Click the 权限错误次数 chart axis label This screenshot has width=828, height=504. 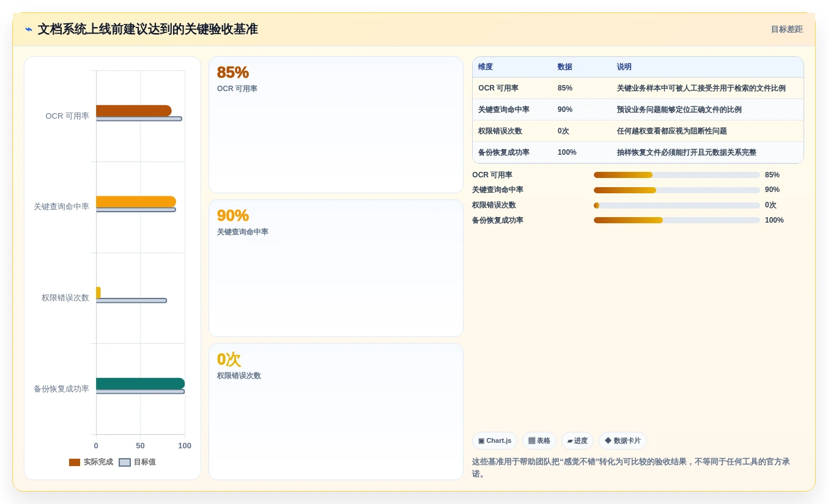[x=65, y=298]
